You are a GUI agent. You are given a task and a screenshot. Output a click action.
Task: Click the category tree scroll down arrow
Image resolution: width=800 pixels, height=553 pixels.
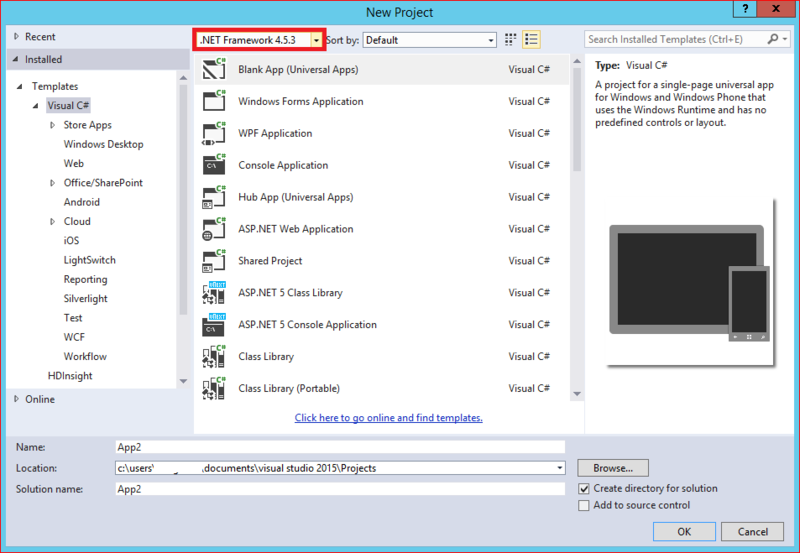(183, 381)
